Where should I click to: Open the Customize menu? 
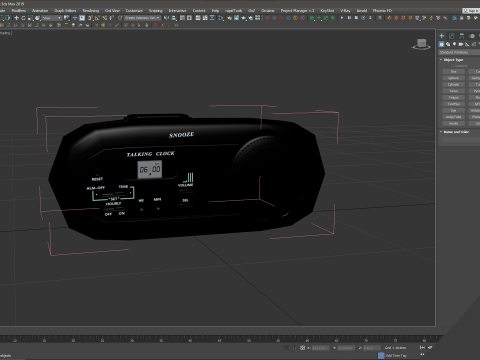click(x=134, y=11)
